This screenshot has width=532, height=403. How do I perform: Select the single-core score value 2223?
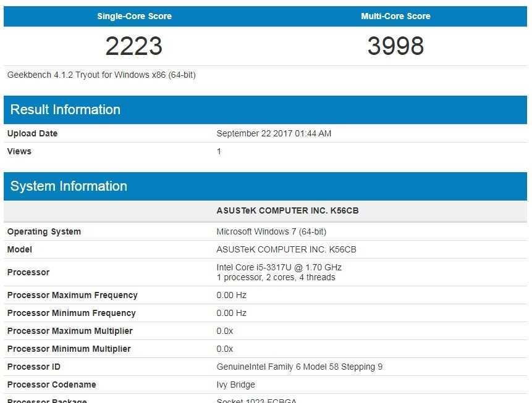134,46
